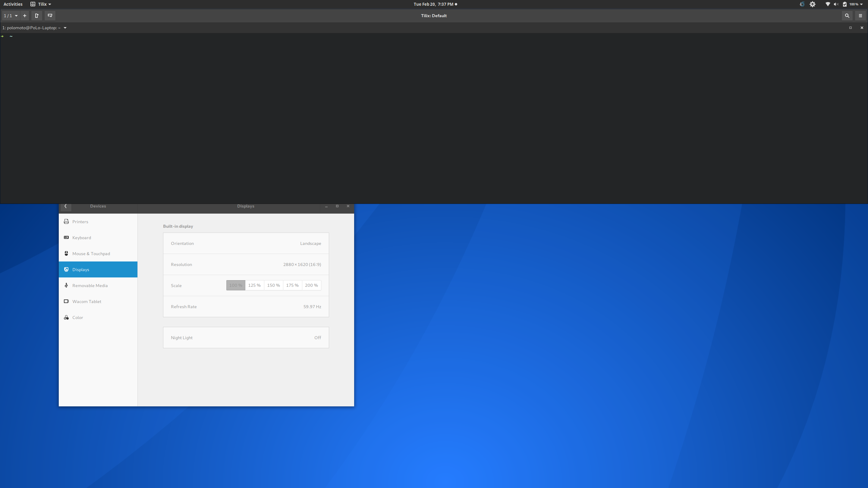Open Removable Media settings icon

[x=66, y=285]
